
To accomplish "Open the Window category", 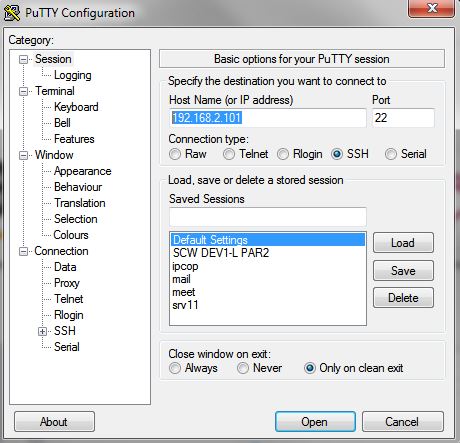I will click(x=54, y=155).
